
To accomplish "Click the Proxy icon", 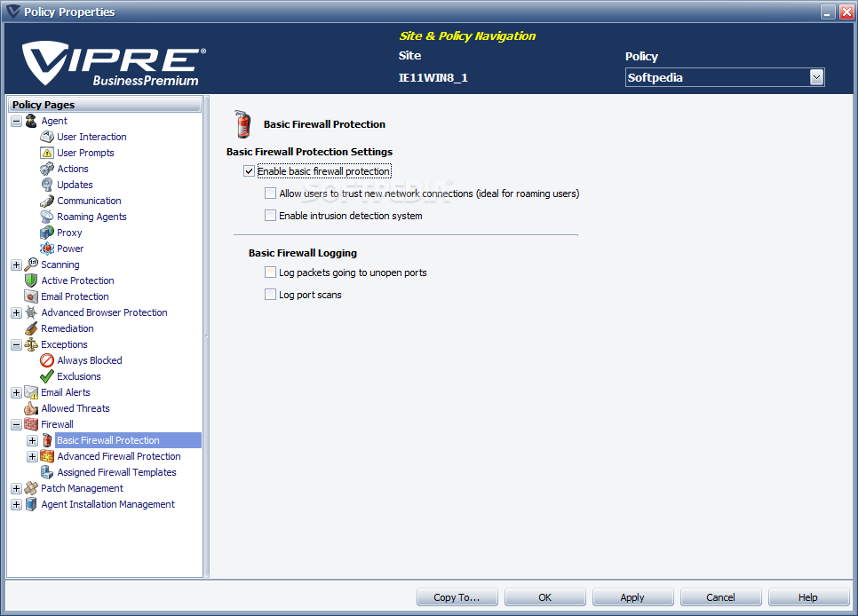I will pos(47,233).
